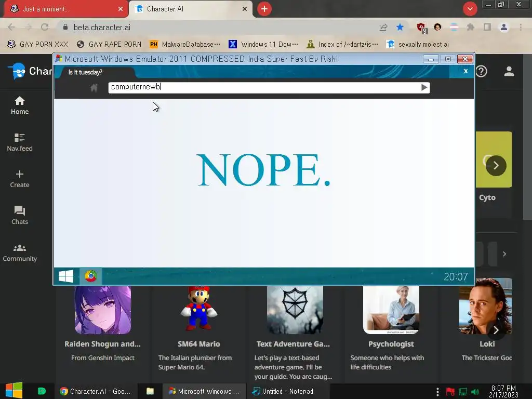Click the taskbar clock showing 8:07 PM
The image size is (532, 399).
coord(503,392)
